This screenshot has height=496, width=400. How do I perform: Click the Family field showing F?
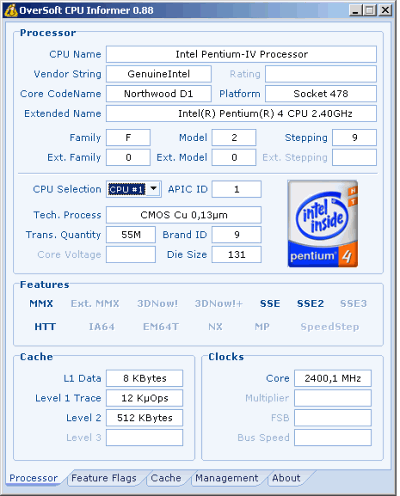coord(128,138)
